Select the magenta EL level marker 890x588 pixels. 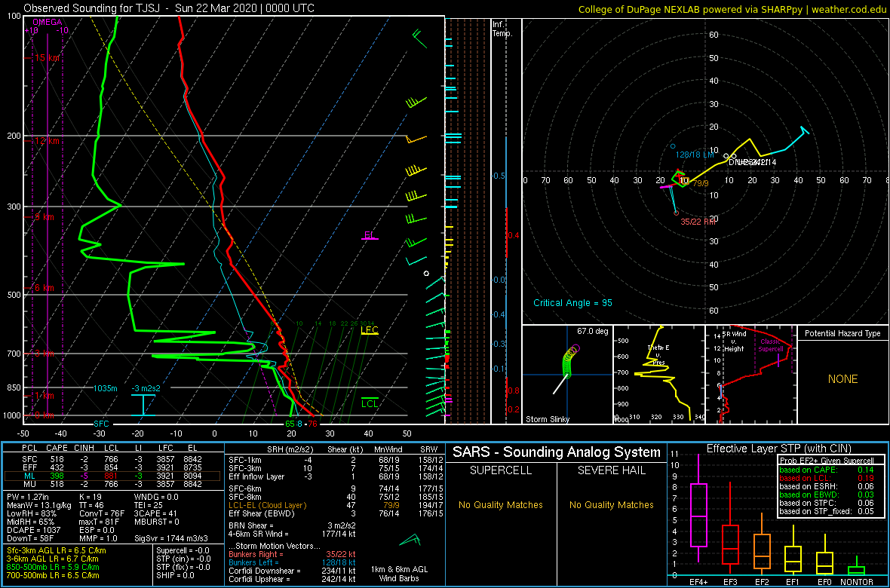coord(370,235)
